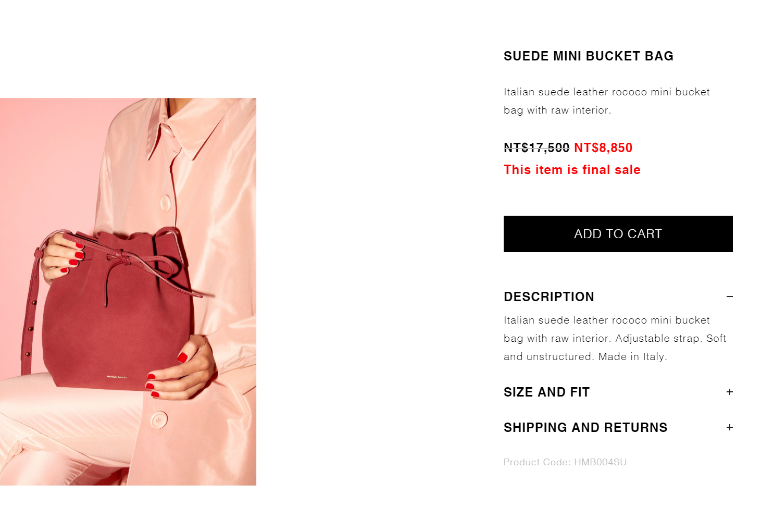Click the Made in Italy description paragraph
Screen dimensions: 761x532
coord(615,338)
